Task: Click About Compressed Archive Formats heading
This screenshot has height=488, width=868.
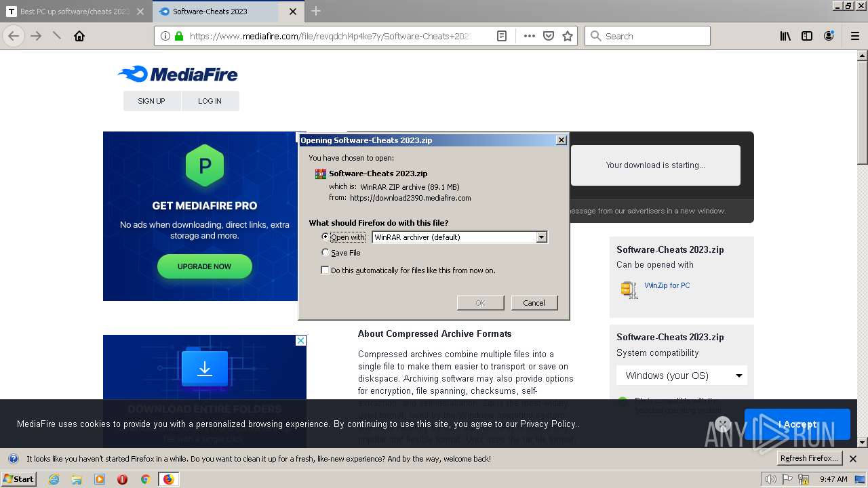Action: [x=435, y=333]
